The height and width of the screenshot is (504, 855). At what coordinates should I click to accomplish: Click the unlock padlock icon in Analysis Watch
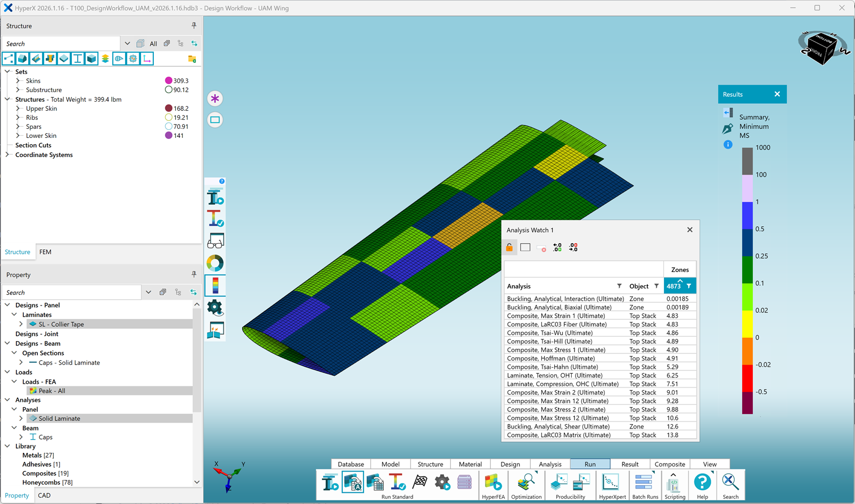(509, 247)
